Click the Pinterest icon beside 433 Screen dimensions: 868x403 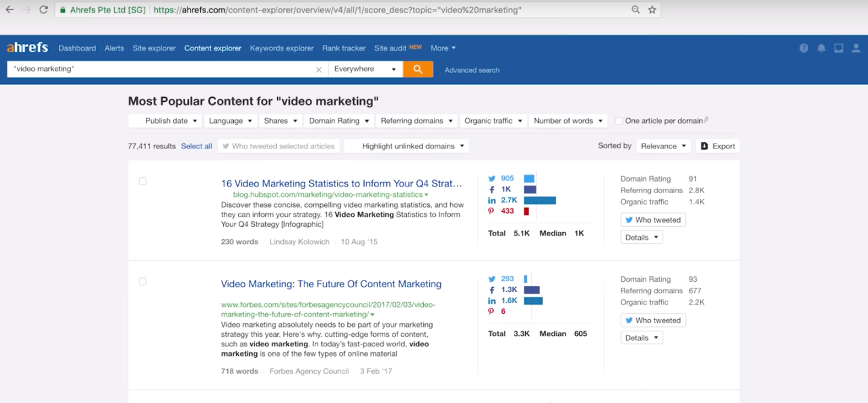491,211
